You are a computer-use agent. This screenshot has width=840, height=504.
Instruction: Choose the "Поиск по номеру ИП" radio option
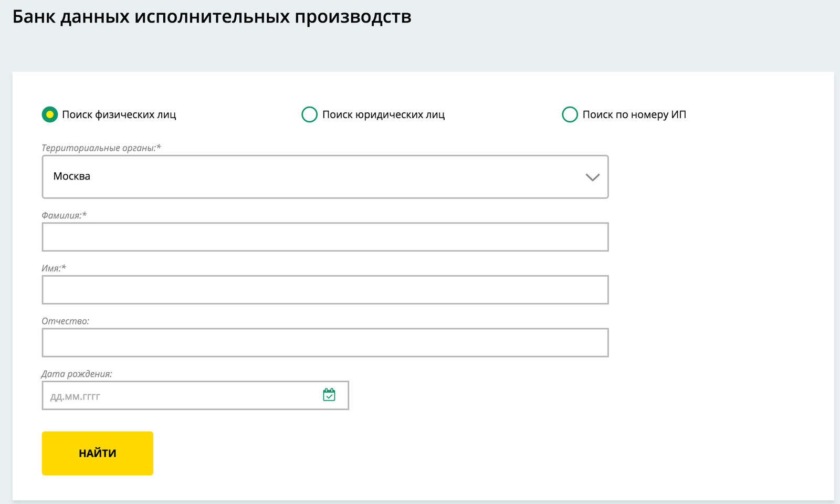click(570, 114)
